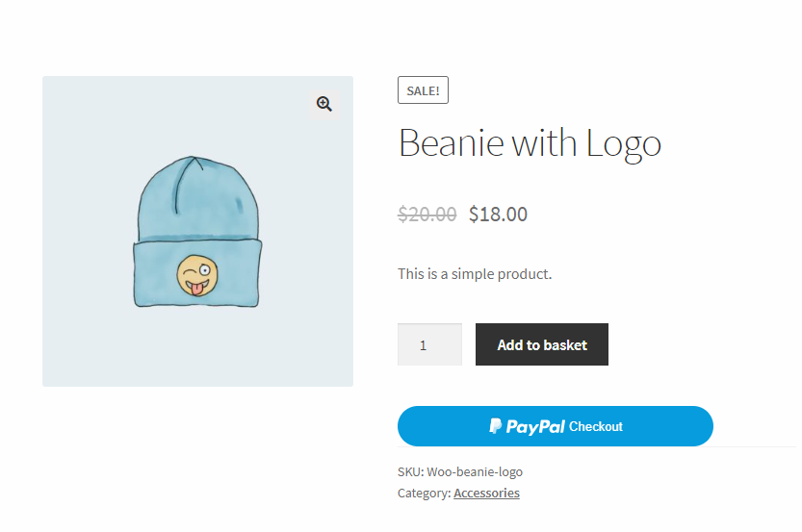This screenshot has height=532, width=802.
Task: Click the PayPal wordmark text
Action: tap(535, 426)
